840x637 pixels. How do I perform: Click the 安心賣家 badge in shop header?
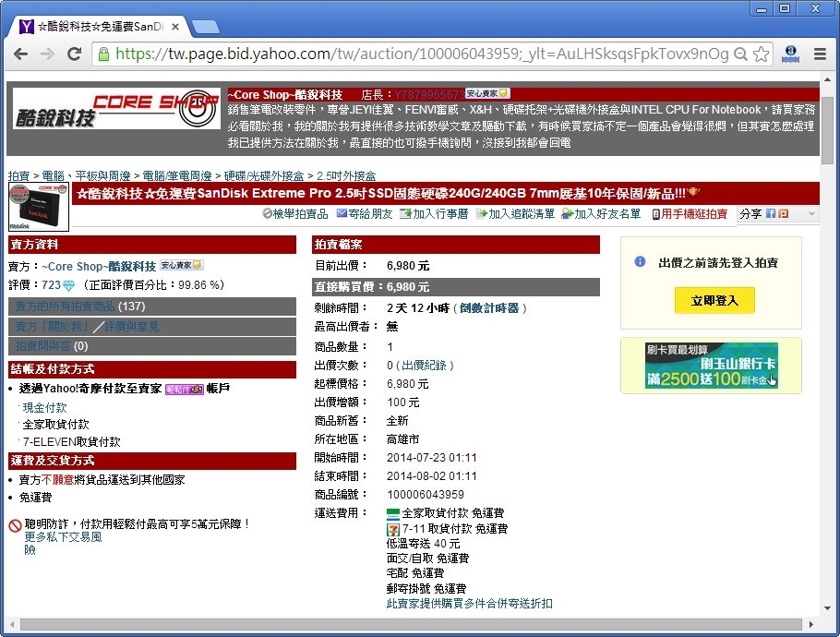[x=487, y=94]
